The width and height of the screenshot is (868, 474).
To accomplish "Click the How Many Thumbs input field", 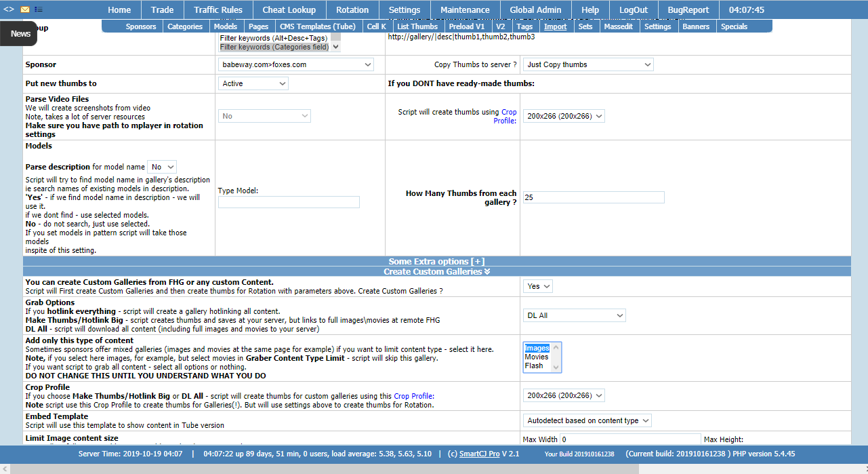I will (x=594, y=197).
